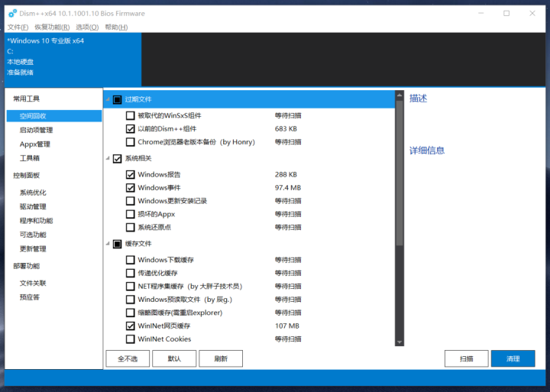
Task: Click the 97.4 MB size value
Action: (288, 188)
